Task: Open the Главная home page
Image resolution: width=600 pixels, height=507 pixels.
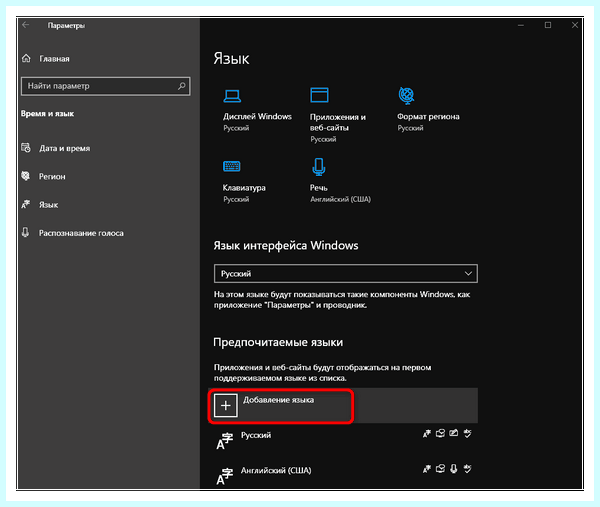Action: point(54,59)
